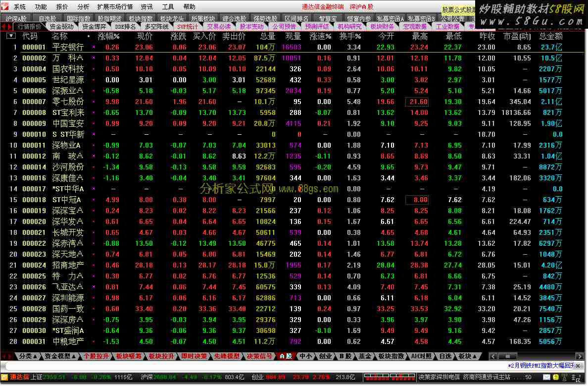Switch to the 创业 board tab

point(325,356)
